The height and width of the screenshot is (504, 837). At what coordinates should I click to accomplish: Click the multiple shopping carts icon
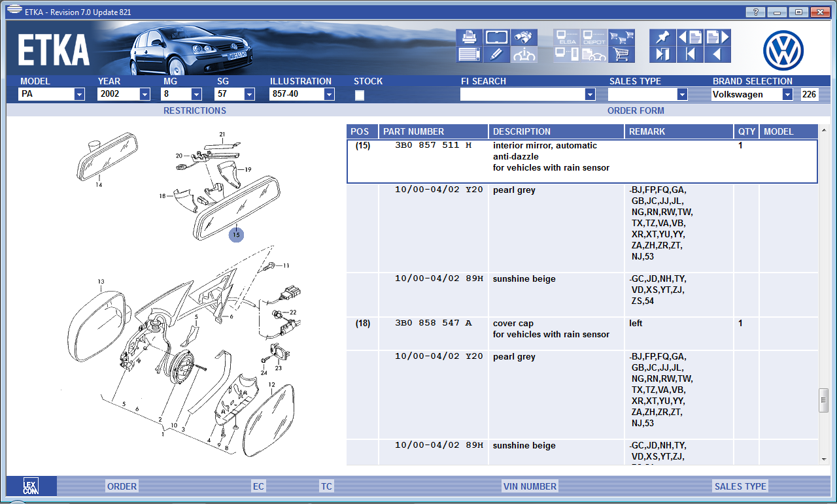tap(621, 37)
